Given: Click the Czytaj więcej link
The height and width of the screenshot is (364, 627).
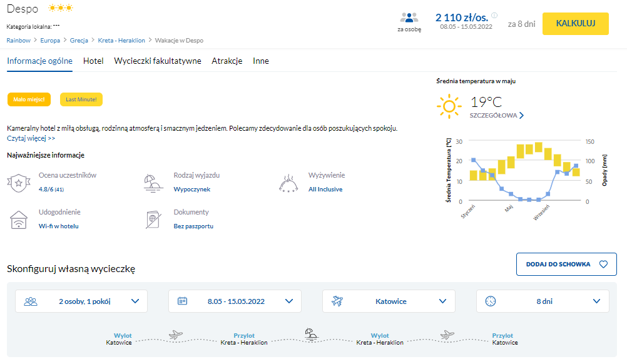Looking at the screenshot, I should coord(31,138).
